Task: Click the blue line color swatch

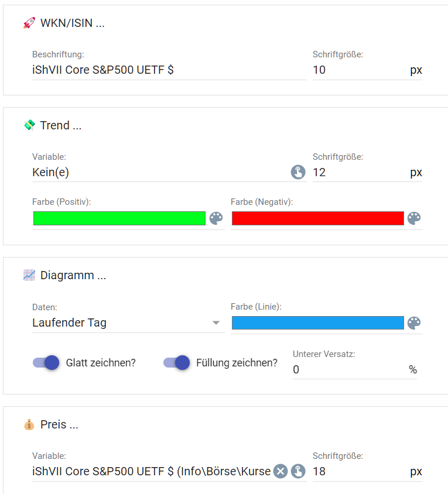Action: tap(318, 323)
